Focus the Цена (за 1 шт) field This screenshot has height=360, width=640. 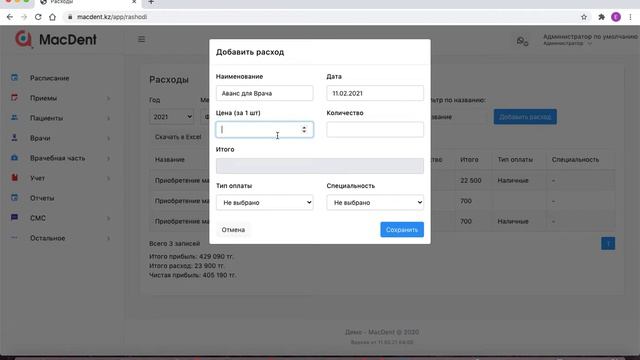264,129
